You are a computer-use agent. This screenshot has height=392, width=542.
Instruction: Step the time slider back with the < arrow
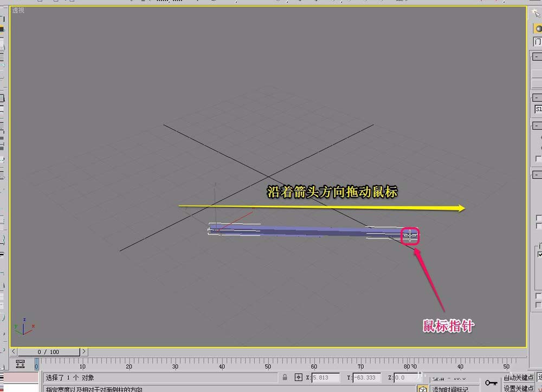(x=14, y=351)
